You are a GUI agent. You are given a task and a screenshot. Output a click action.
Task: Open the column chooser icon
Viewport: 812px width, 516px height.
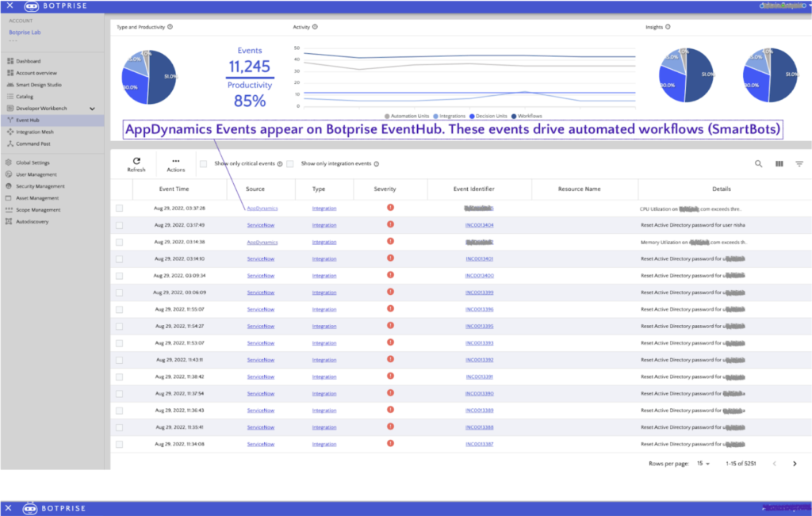point(779,163)
